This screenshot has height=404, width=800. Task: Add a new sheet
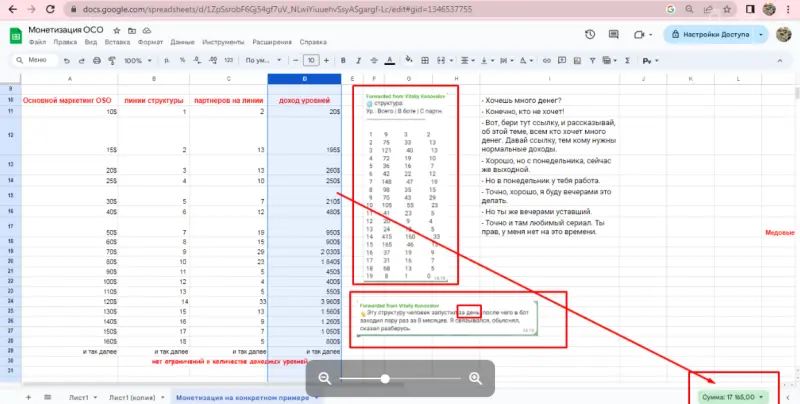tap(28, 397)
